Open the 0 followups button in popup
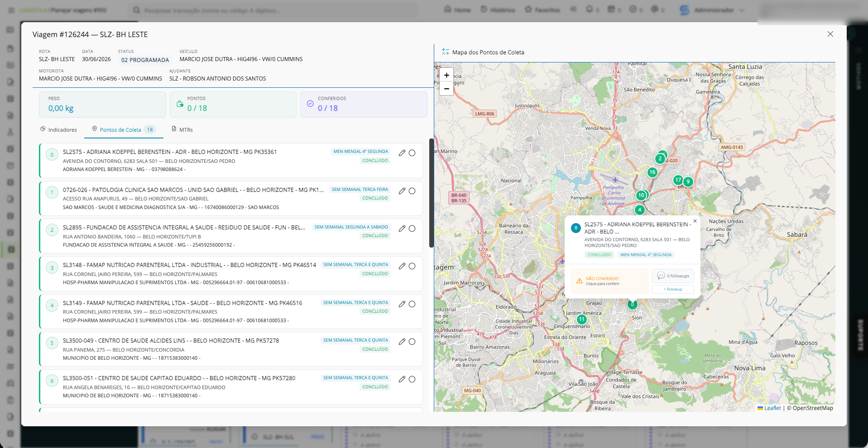The width and height of the screenshot is (868, 448). (x=673, y=276)
